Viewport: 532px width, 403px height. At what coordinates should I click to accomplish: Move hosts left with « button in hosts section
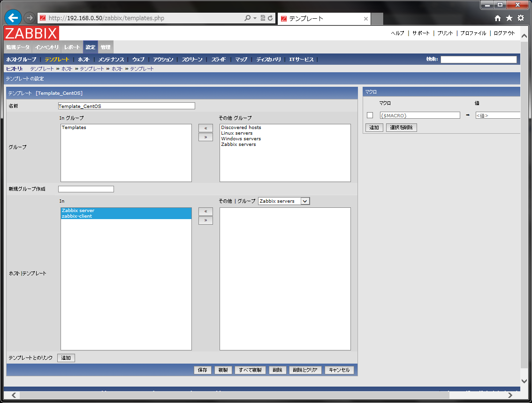[x=205, y=211]
